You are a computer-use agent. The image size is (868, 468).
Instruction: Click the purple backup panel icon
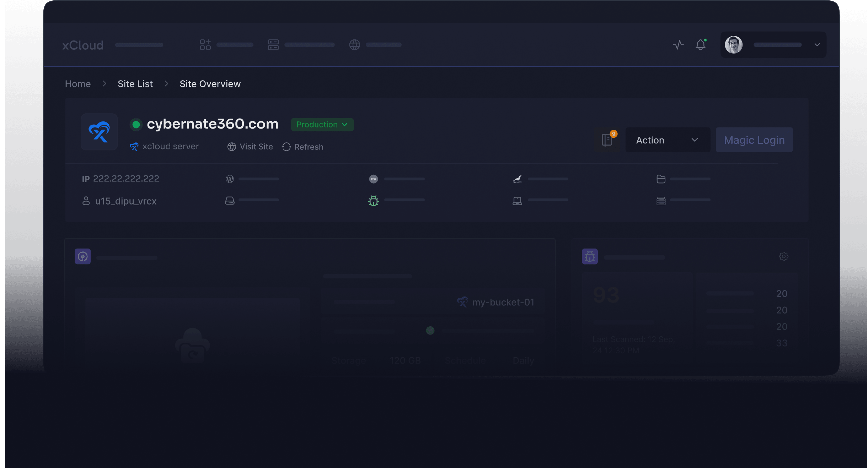click(83, 256)
